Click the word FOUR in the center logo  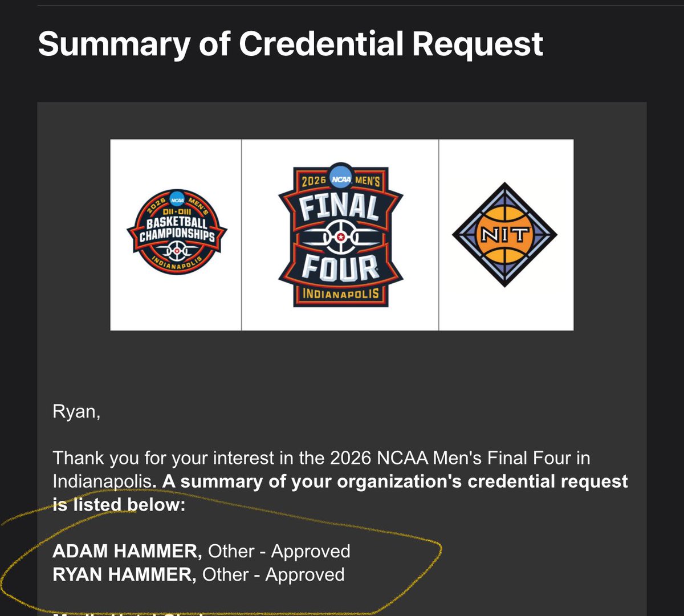point(340,267)
